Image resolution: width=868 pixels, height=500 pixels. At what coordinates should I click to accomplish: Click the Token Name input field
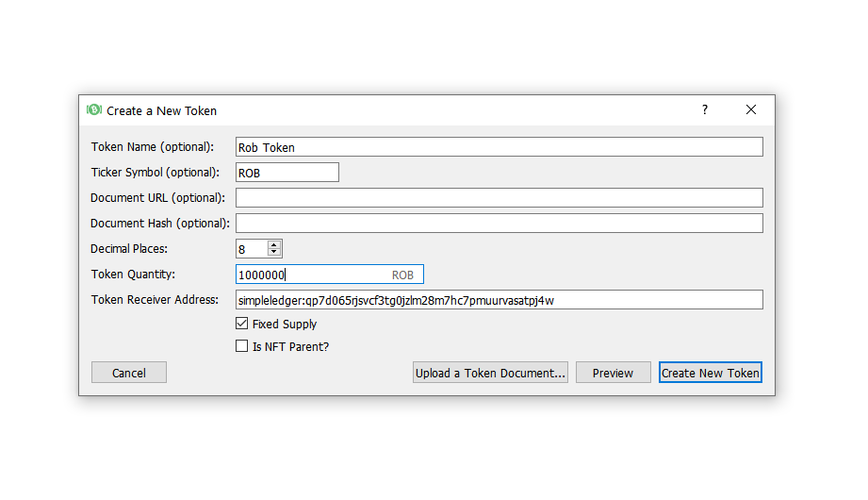(499, 147)
